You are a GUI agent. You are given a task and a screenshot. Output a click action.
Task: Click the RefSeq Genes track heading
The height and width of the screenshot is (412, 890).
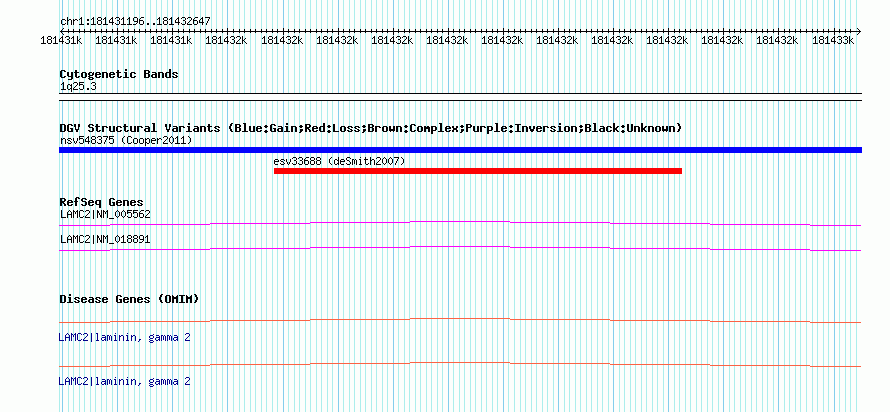[x=102, y=202]
